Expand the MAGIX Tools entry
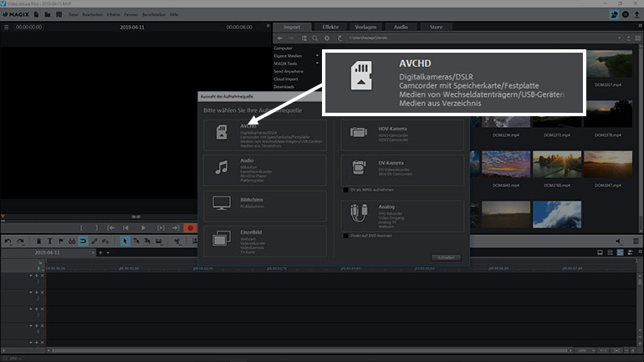644x362 pixels. (317, 64)
